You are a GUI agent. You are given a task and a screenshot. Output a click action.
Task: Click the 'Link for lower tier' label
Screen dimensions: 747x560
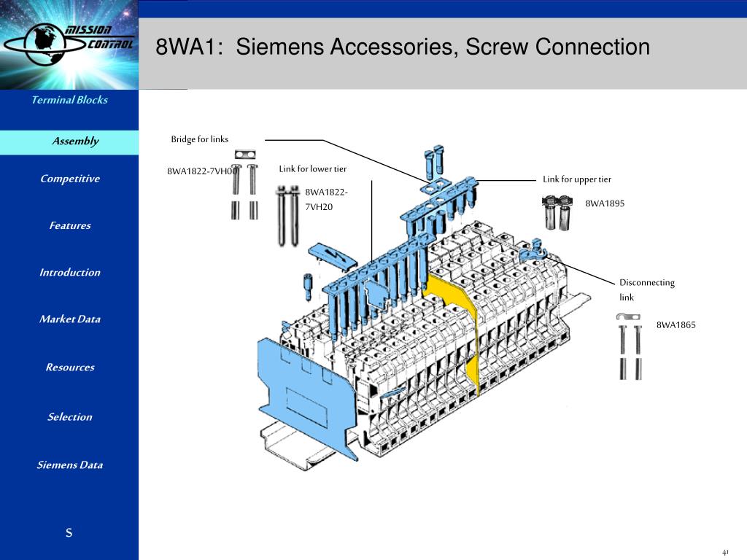[312, 168]
